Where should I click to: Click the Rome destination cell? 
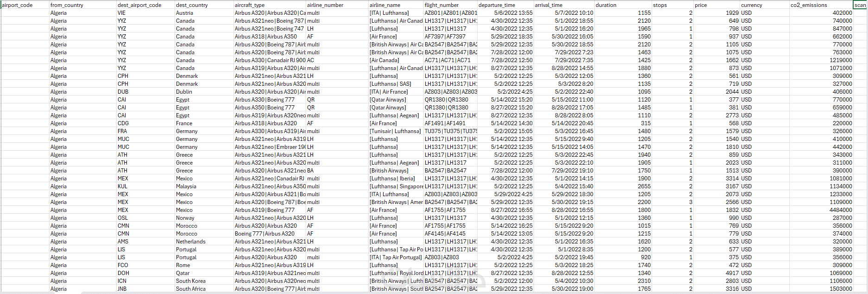point(204,265)
